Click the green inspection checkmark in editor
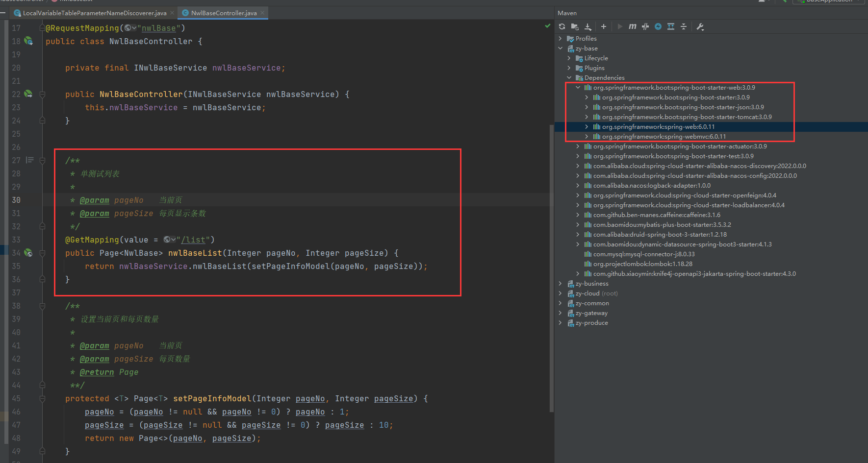 tap(547, 25)
